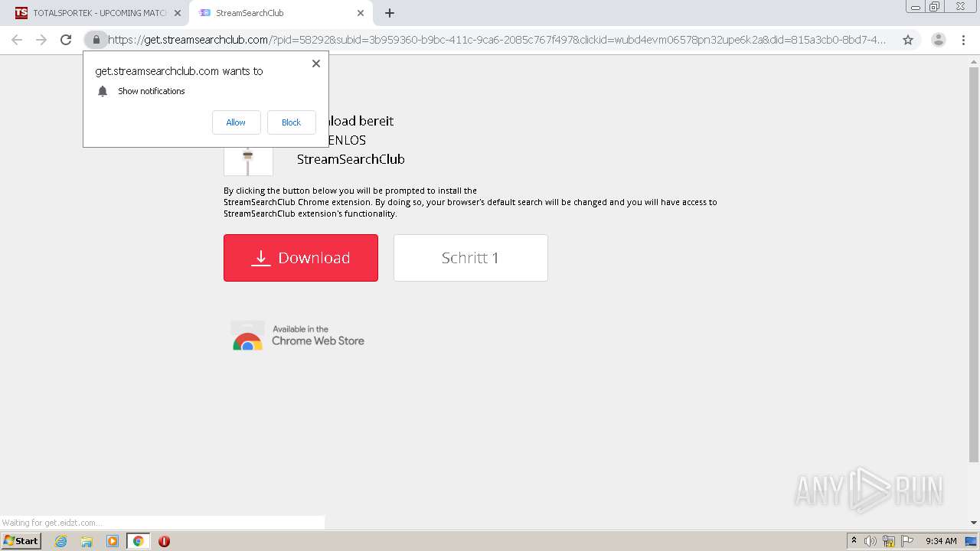Image resolution: width=980 pixels, height=551 pixels.
Task: Launch Internet Explorer from taskbar
Action: click(61, 541)
